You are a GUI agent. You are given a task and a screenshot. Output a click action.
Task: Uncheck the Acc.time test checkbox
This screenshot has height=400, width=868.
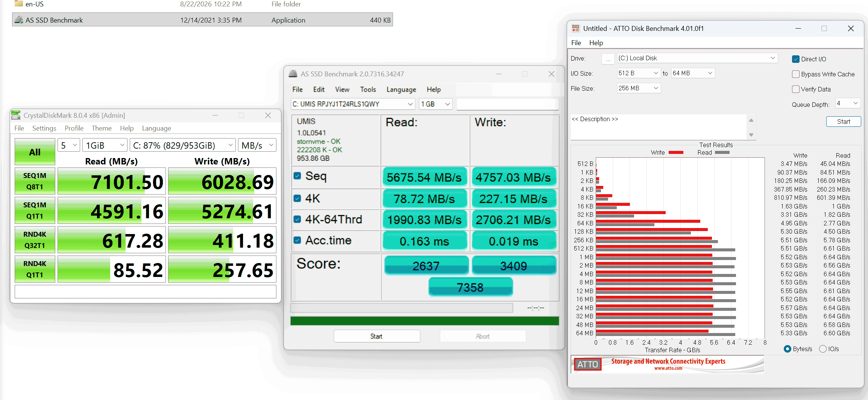297,240
